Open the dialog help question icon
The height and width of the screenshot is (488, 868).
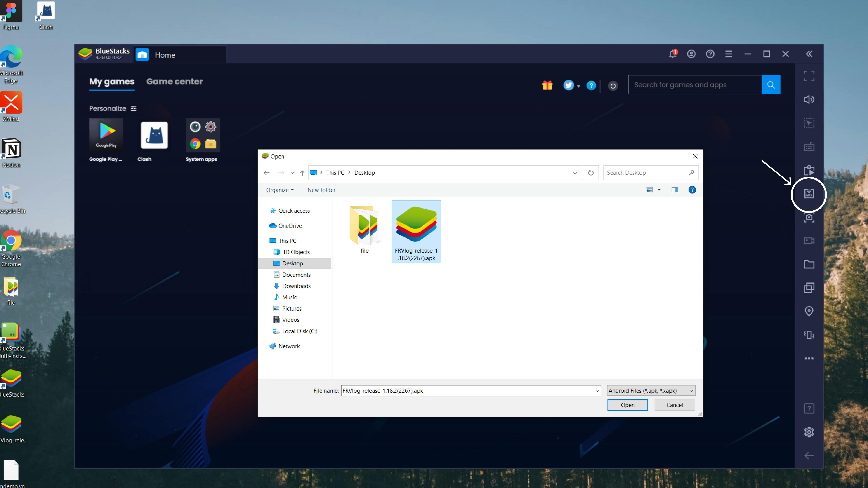tap(692, 190)
